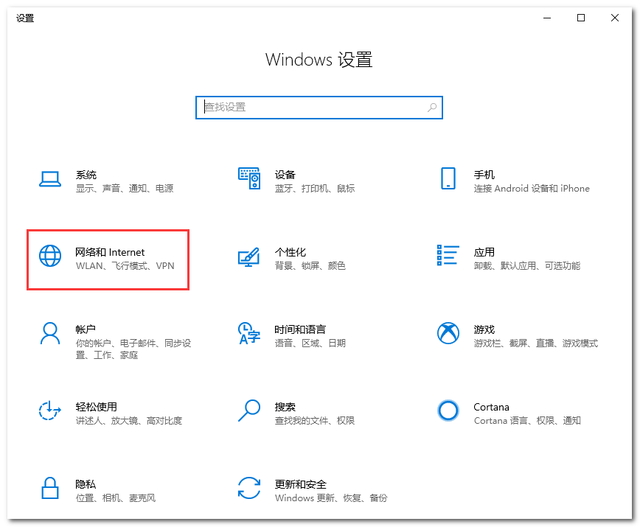Viewport: 640px width, 527px height.
Task: Open the 隐私 padlock icon
Action: [x=50, y=488]
